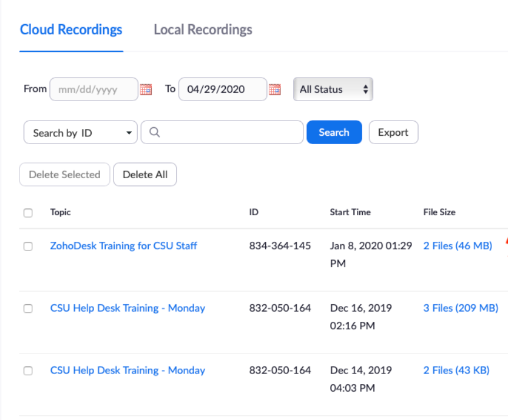
Task: Check the select-all recordings checkbox
Action: (28, 212)
